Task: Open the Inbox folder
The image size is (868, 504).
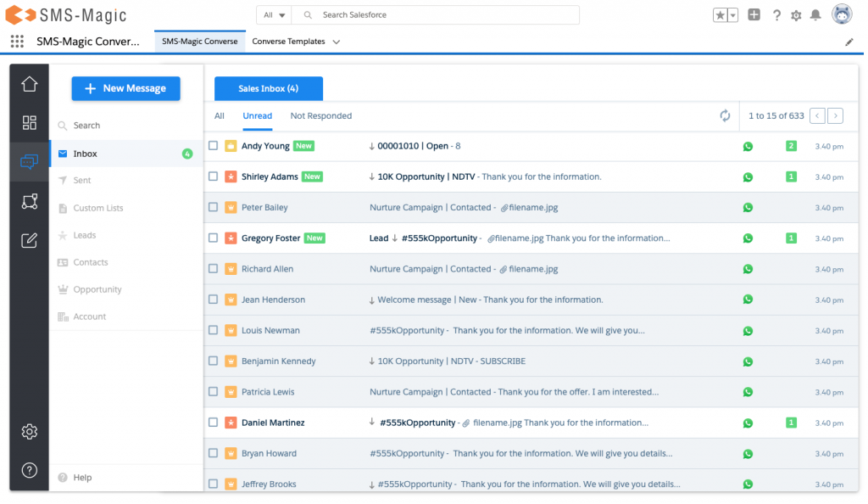Action: 127,154
